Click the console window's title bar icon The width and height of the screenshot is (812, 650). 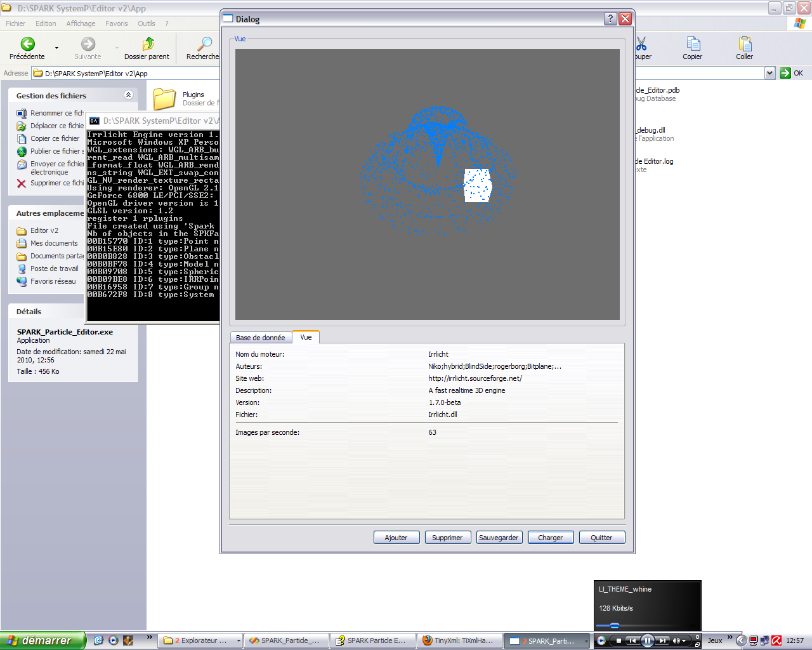click(94, 121)
